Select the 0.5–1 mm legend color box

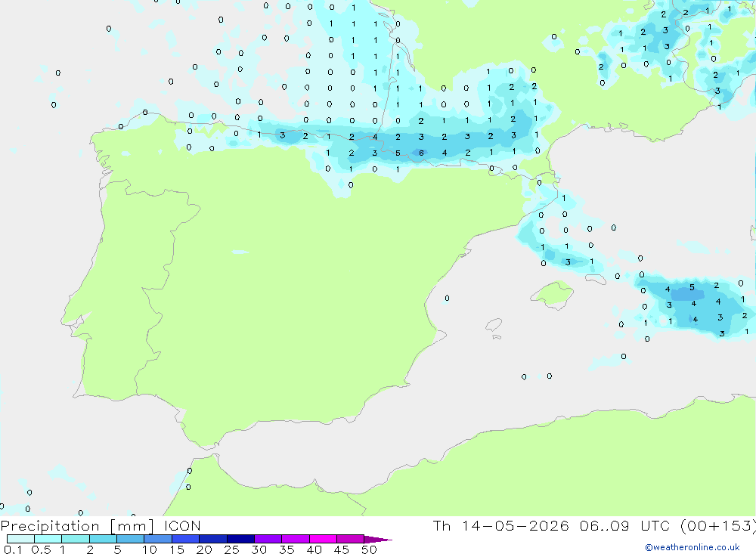point(48,539)
